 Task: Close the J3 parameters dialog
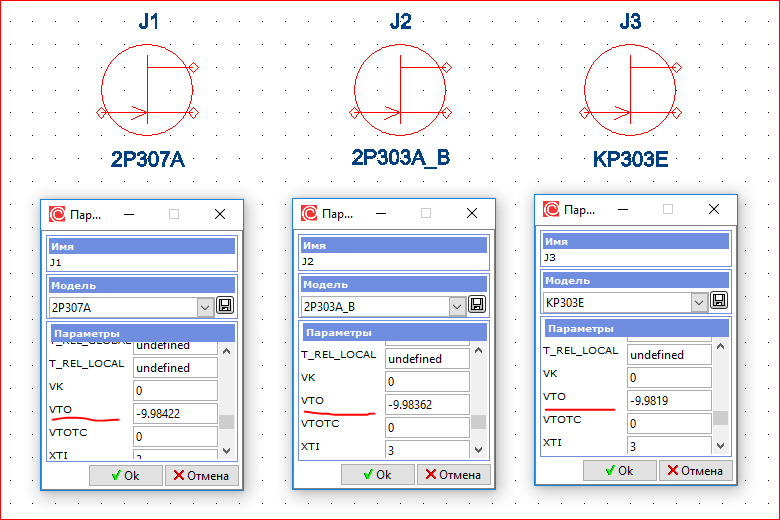(714, 209)
